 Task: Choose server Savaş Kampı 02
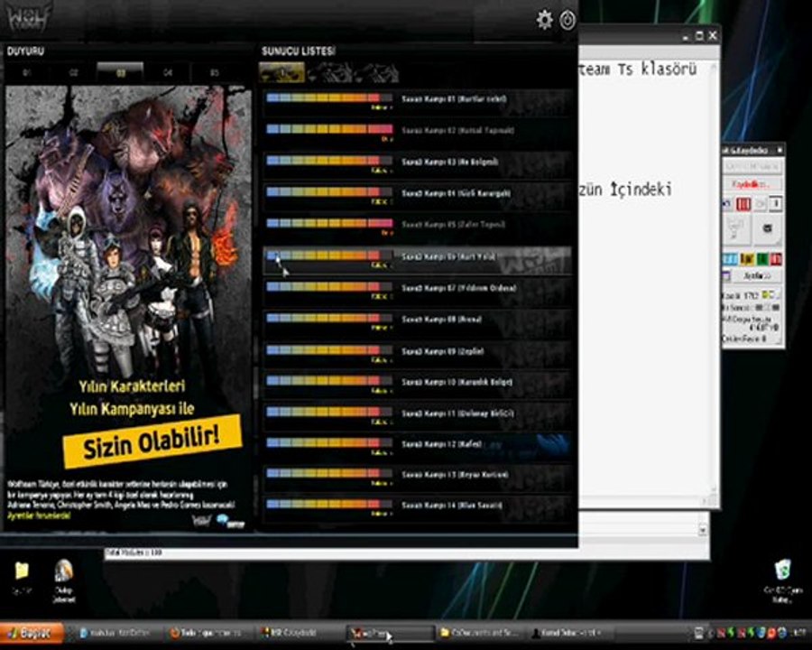tap(419, 134)
